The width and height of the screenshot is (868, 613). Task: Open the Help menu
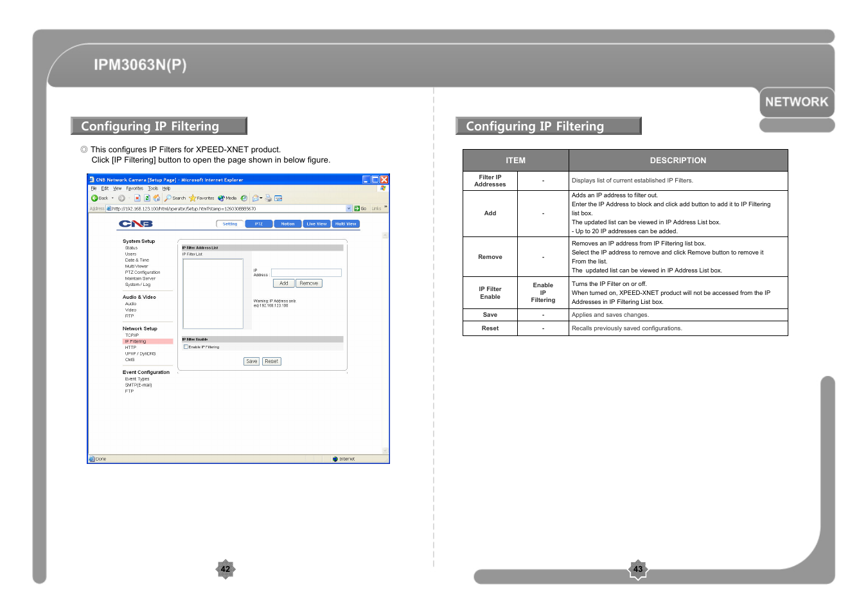[166, 188]
